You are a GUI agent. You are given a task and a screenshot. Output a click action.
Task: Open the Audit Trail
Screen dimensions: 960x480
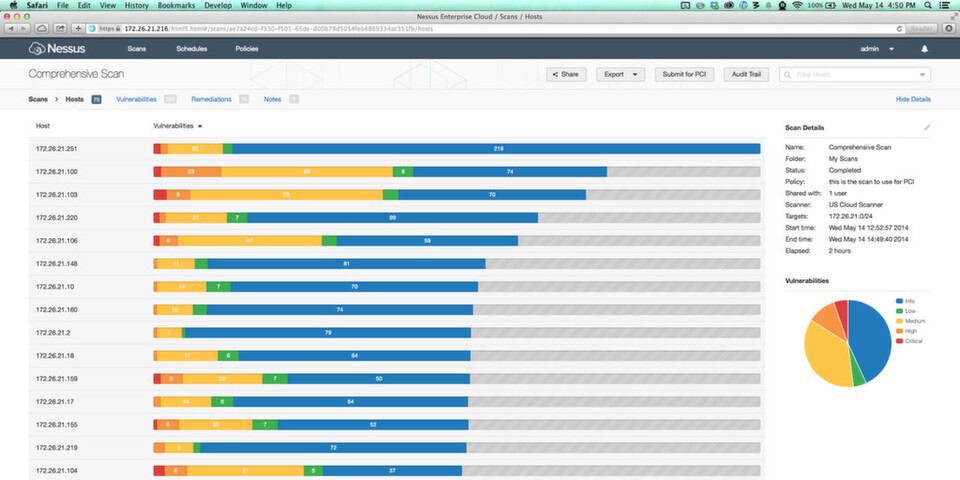click(x=746, y=75)
